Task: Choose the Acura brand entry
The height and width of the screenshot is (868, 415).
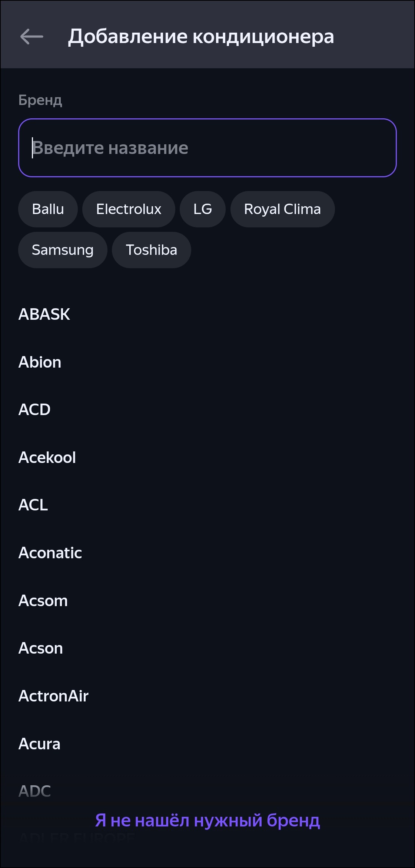Action: tap(40, 744)
